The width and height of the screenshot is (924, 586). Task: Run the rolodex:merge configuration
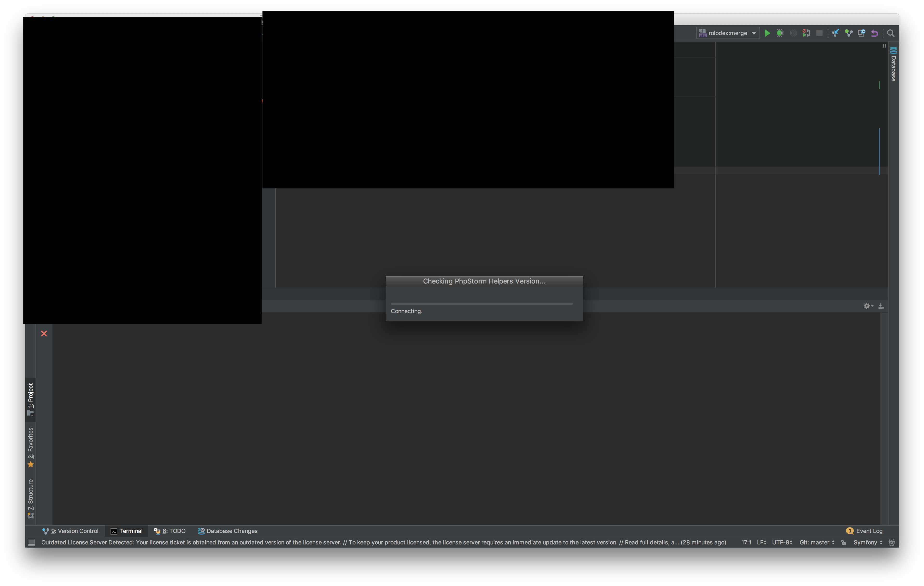tap(767, 33)
